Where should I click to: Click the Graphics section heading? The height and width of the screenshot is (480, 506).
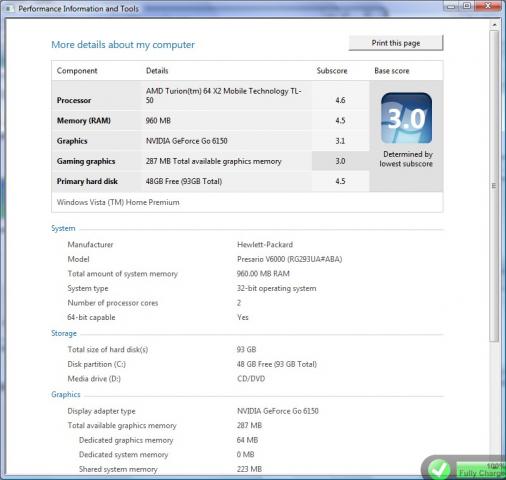(66, 394)
